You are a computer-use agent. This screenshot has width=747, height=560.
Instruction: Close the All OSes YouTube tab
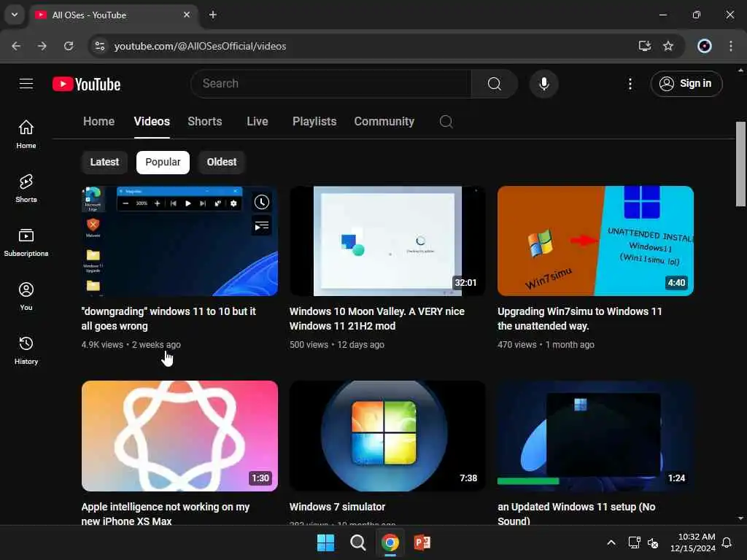pos(187,15)
